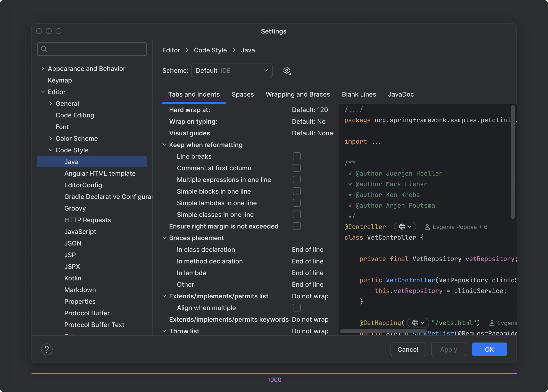Viewport: 548px width, 392px height.
Task: Open the scheme settings gear menu
Action: pos(287,70)
